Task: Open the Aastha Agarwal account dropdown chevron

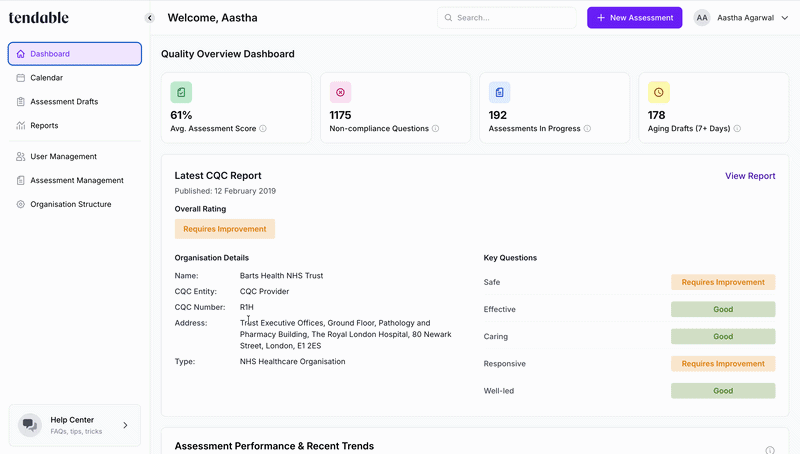Action: 785,18
